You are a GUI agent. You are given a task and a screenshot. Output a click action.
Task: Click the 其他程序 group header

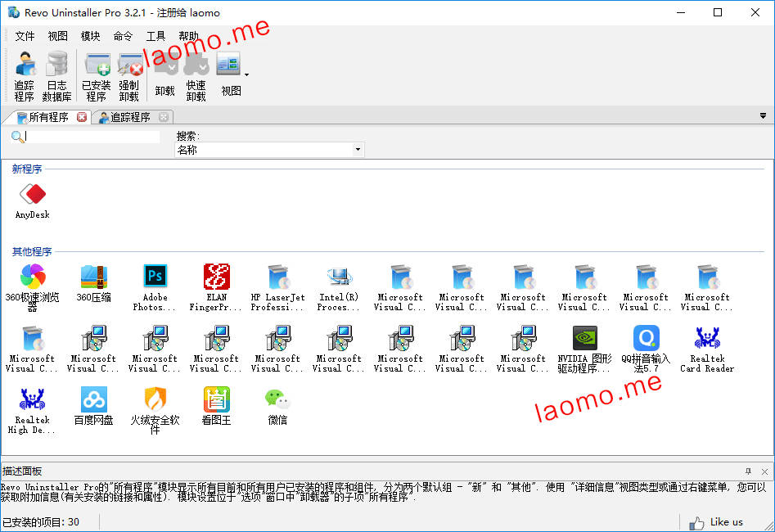point(32,251)
